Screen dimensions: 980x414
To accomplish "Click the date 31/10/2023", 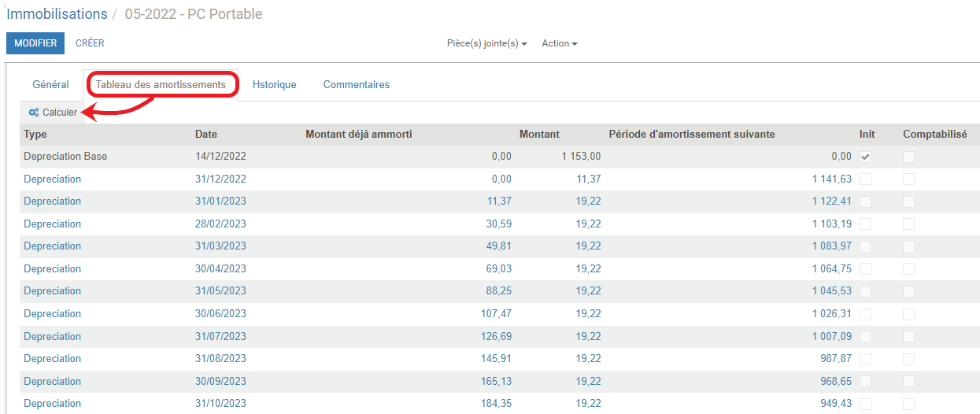I will (220, 404).
